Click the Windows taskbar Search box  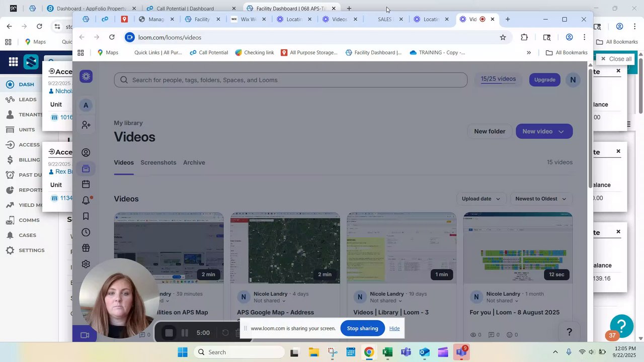pos(238,352)
